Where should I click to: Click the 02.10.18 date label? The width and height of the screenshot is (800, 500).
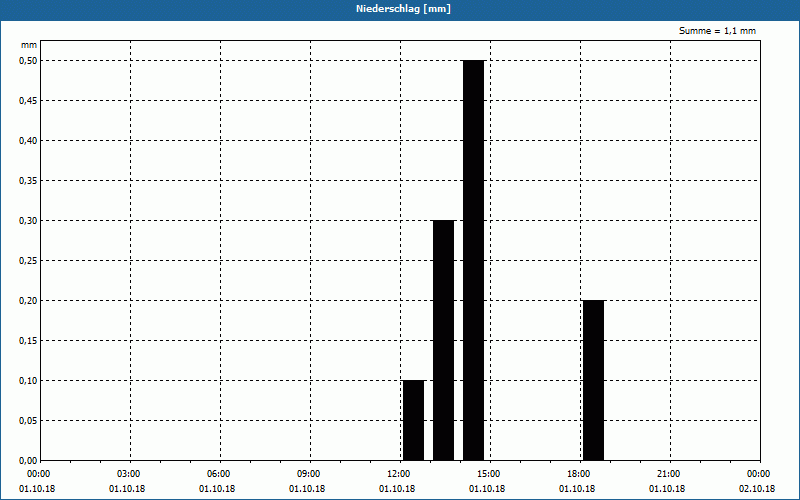click(757, 489)
